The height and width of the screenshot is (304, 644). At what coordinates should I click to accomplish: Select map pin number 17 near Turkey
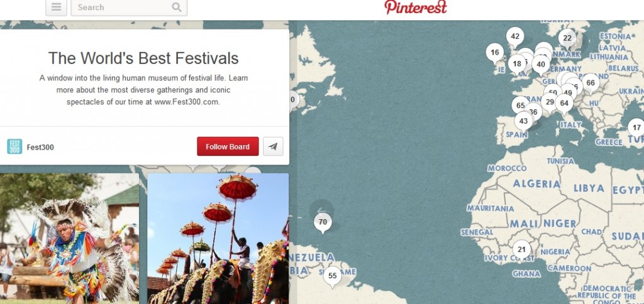tap(636, 128)
